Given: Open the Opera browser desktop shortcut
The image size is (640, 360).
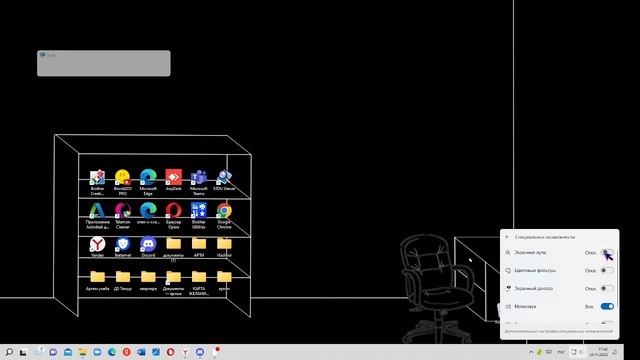Looking at the screenshot, I should 173,216.
